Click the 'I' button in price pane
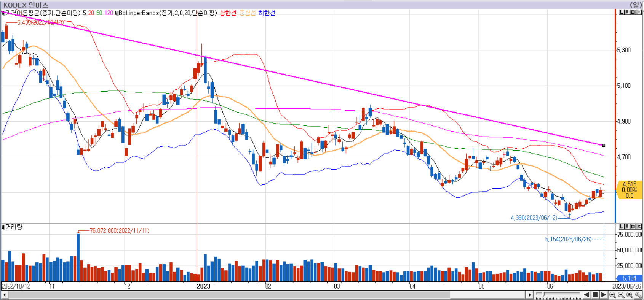Image resolution: width=644 pixels, height=300 pixels. click(x=627, y=12)
